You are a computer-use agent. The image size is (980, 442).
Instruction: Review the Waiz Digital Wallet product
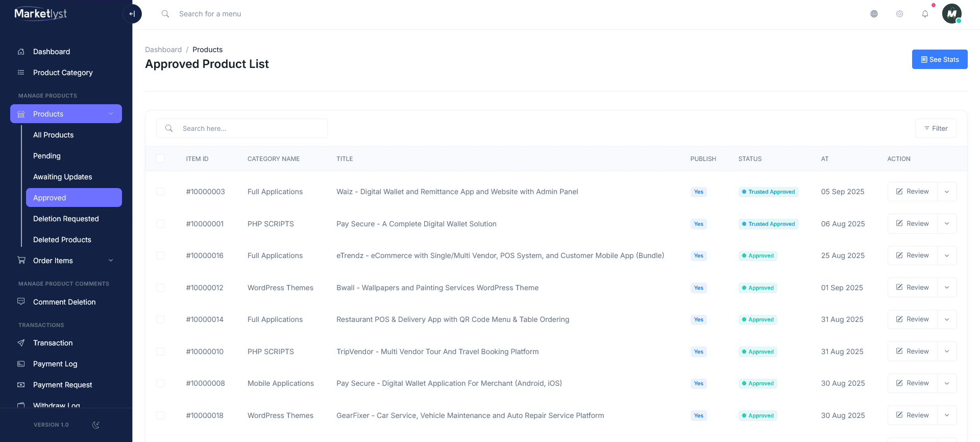click(912, 192)
